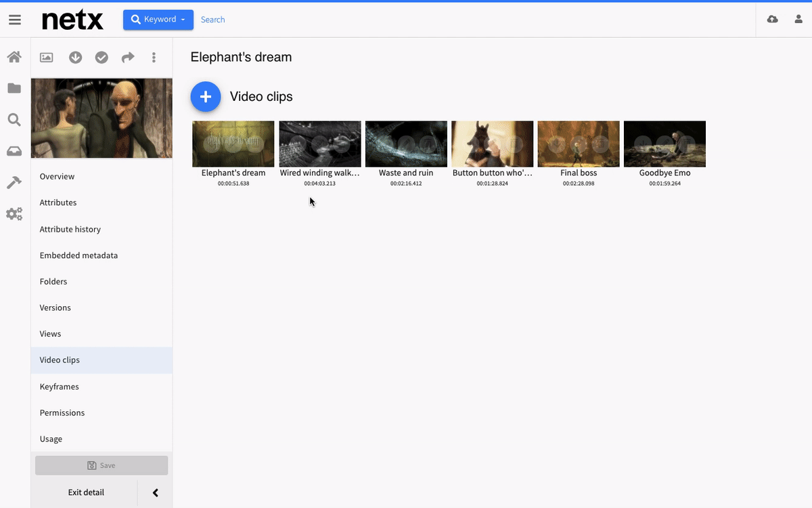The width and height of the screenshot is (812, 508).
Task: Click the checkmark select asset icon
Action: pyautogui.click(x=101, y=58)
